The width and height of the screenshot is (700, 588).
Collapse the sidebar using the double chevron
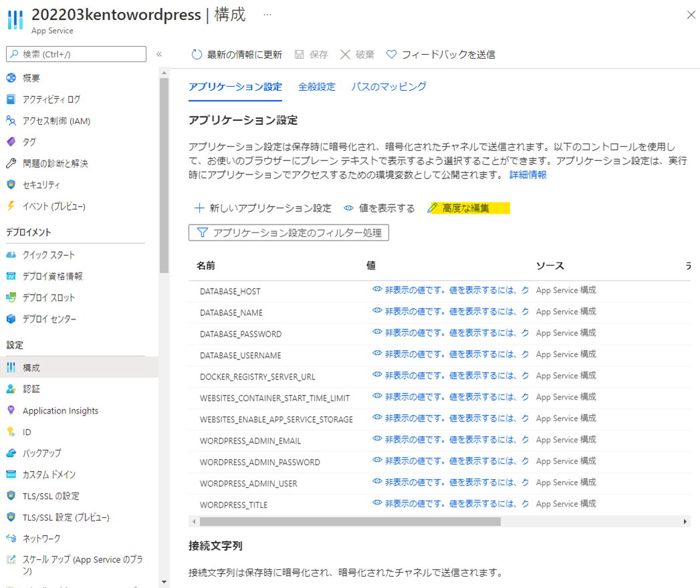tap(159, 54)
